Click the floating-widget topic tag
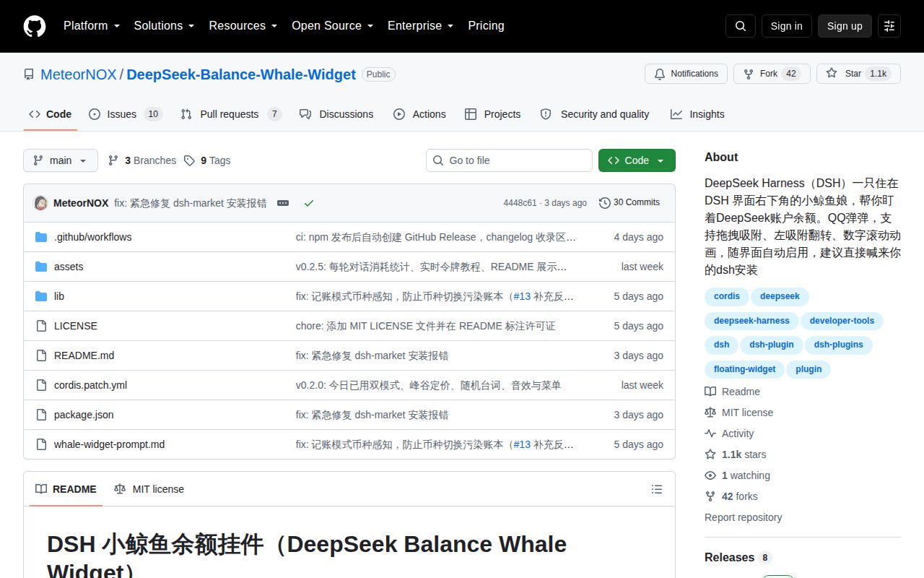 744,369
